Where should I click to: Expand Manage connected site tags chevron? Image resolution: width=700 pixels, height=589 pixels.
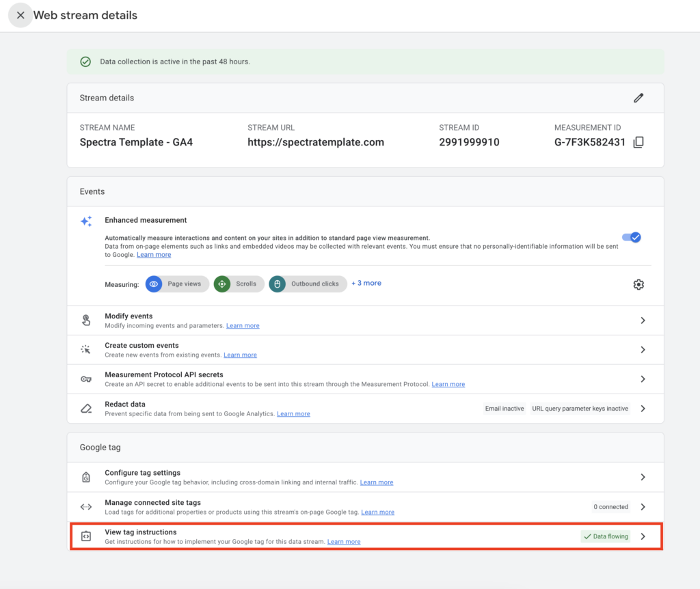click(643, 507)
